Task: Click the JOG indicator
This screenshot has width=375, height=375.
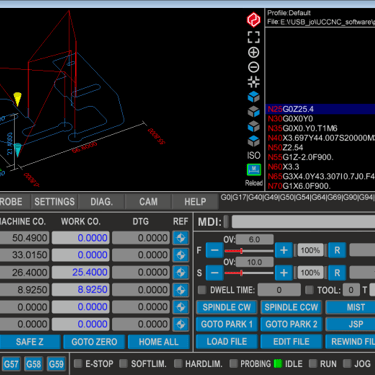Action: [x=347, y=363]
